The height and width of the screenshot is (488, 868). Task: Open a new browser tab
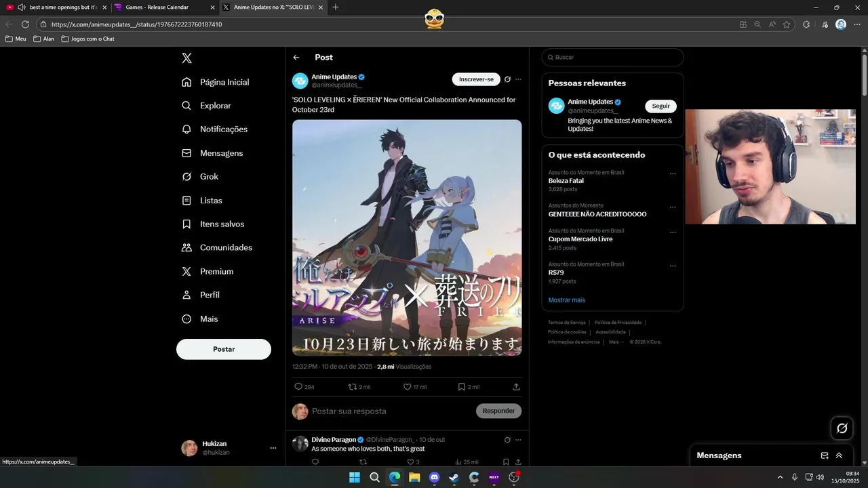[336, 7]
